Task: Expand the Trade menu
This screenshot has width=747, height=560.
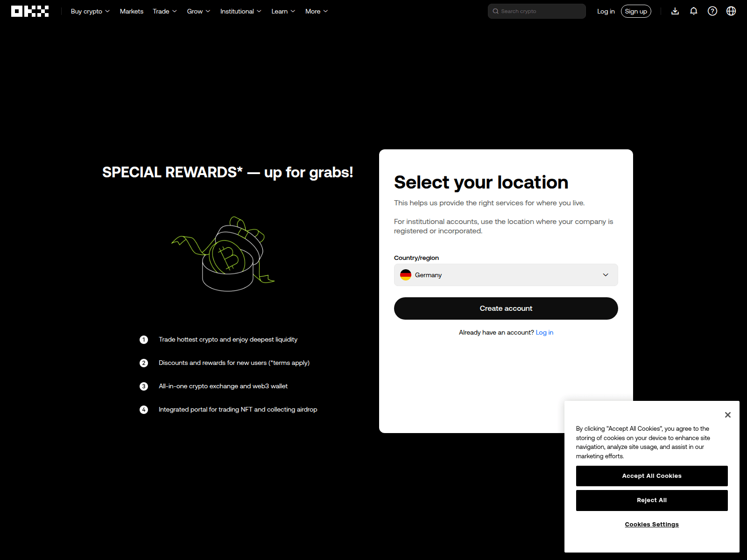Action: tap(165, 11)
